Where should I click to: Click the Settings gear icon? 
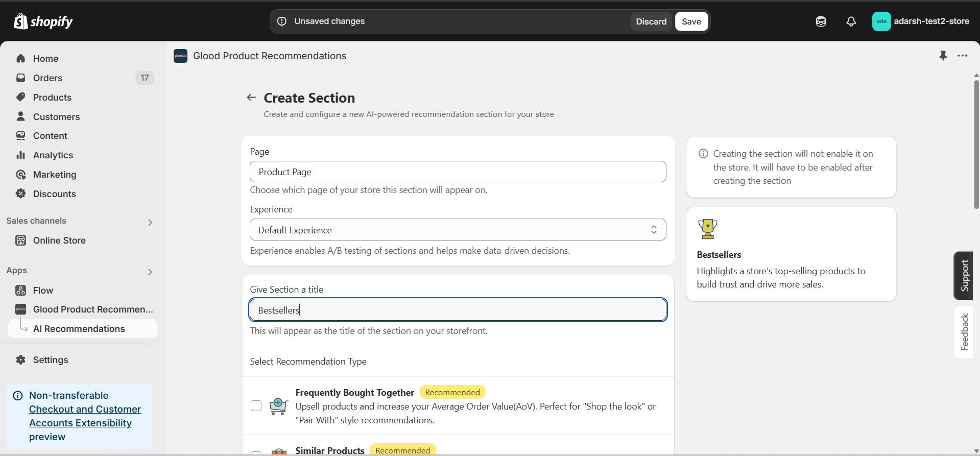coord(21,360)
